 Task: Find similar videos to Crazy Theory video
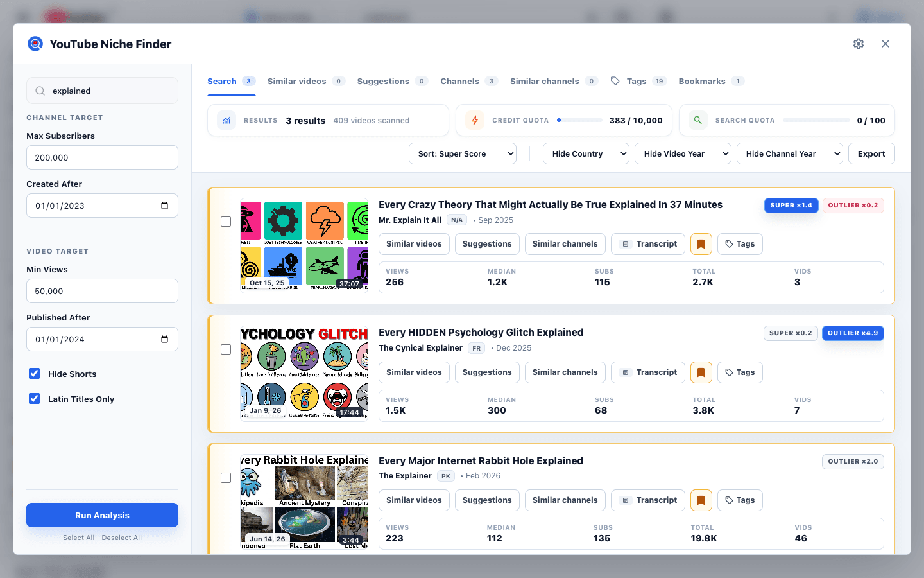[414, 244]
